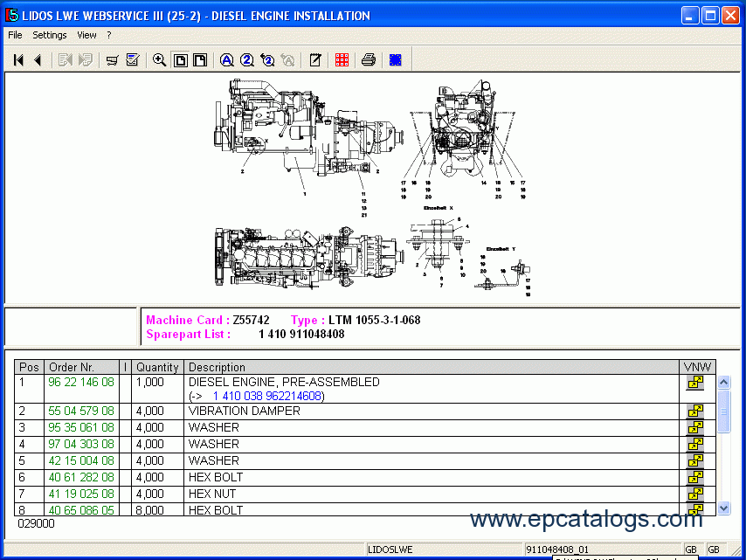Select order number 42 15 004 08
This screenshot has width=746, height=560.
point(81,461)
